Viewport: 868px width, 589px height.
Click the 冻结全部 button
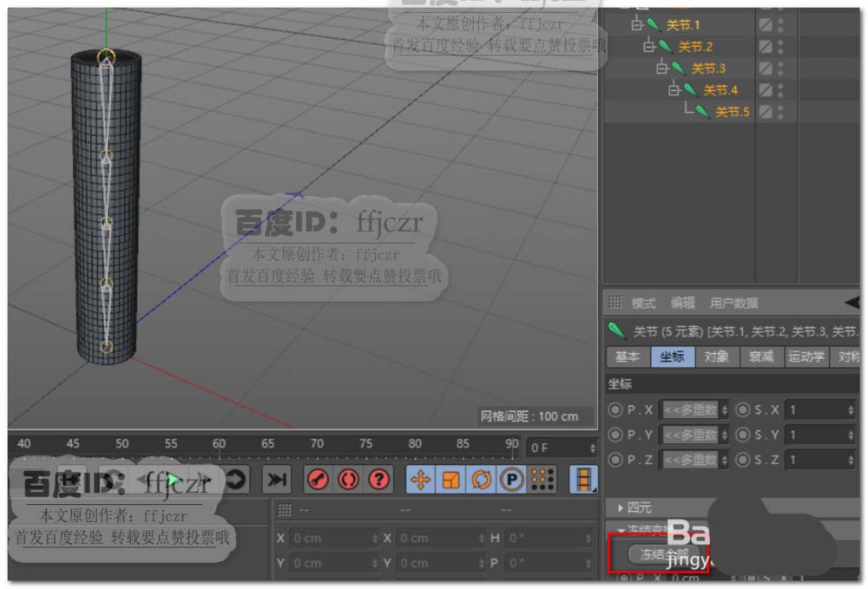(x=664, y=553)
